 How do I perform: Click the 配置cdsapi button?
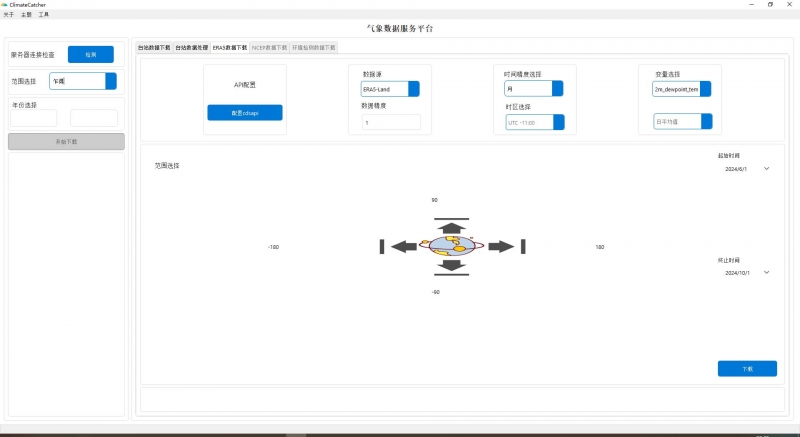245,112
